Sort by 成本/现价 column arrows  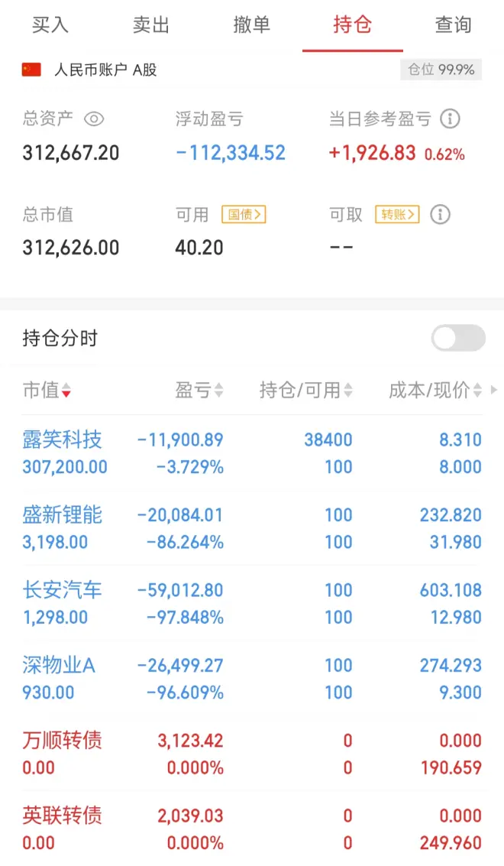478,391
